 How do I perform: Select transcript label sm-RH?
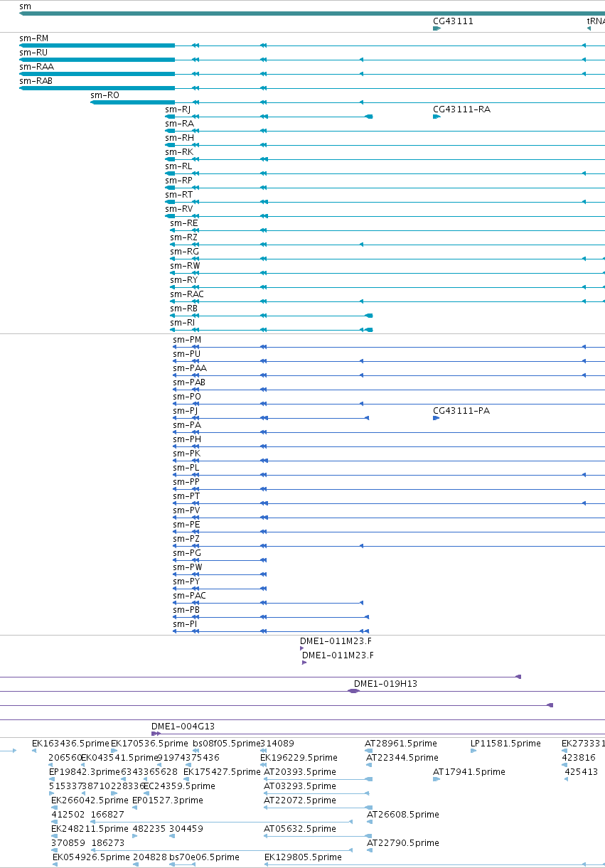coord(179,138)
